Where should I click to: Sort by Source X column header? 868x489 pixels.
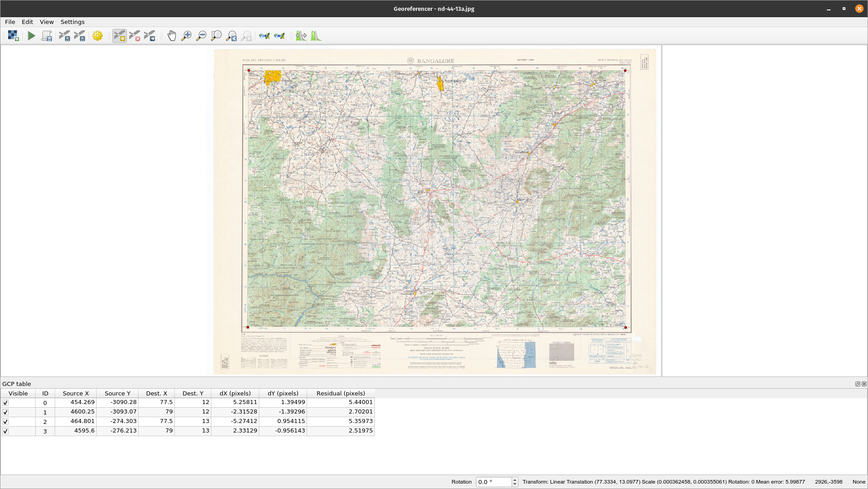pos(76,393)
